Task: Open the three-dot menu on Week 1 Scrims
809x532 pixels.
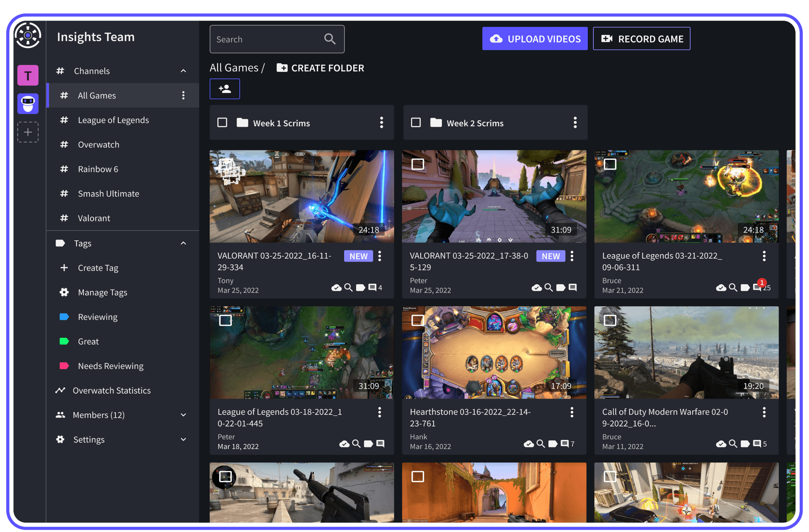Action: [x=382, y=122]
